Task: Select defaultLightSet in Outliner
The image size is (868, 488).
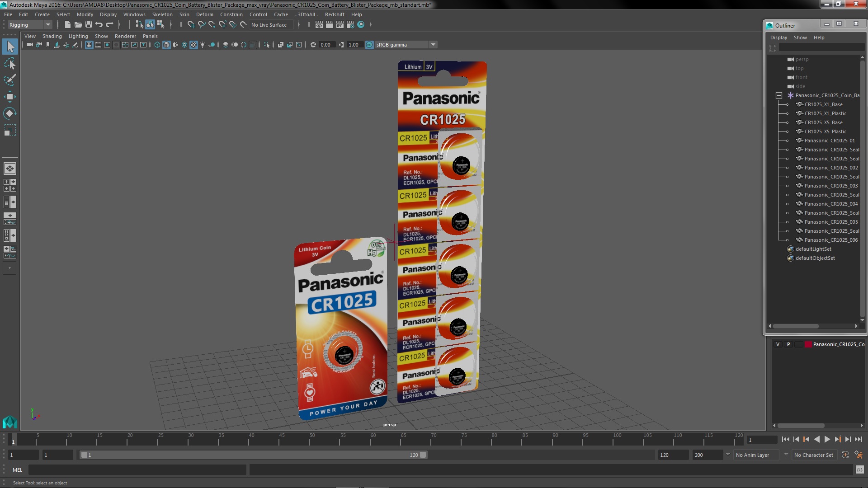Action: [x=813, y=249]
